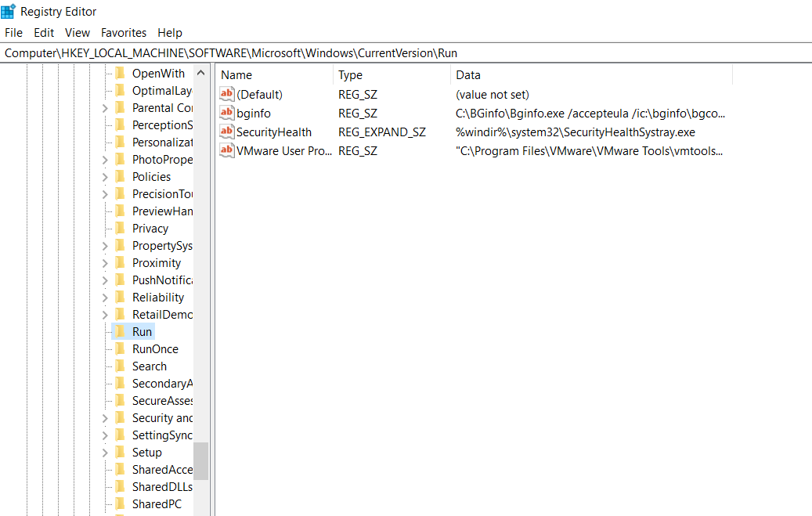Select the Setup tree label
Viewport: 812px width, 516px height.
[147, 453]
